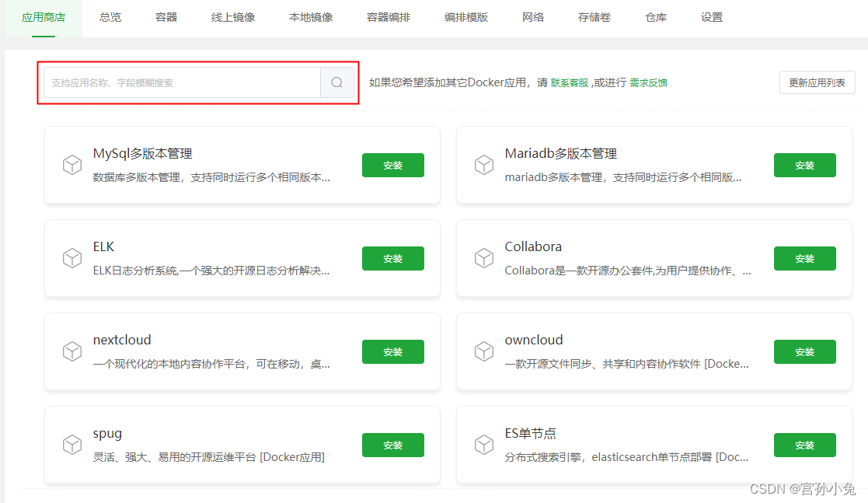
Task: Click the Collabora cube icon
Action: pyautogui.click(x=484, y=257)
